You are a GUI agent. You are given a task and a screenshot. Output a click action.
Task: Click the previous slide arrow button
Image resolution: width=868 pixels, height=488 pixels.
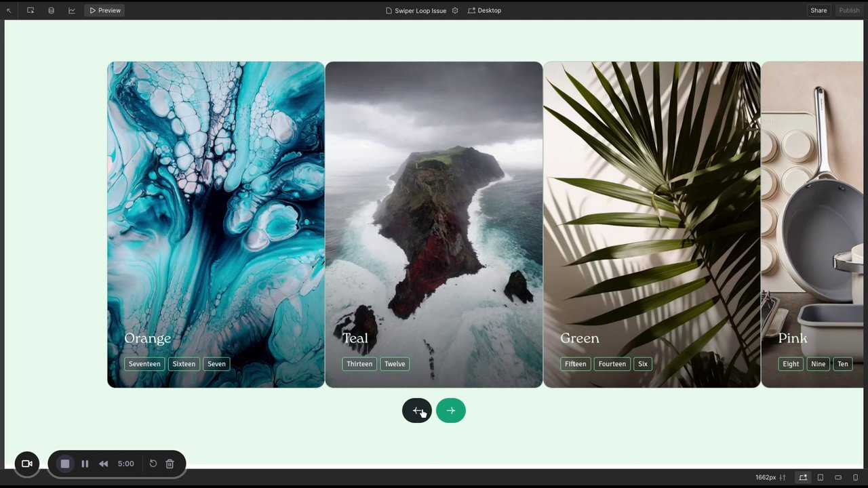[x=417, y=411]
